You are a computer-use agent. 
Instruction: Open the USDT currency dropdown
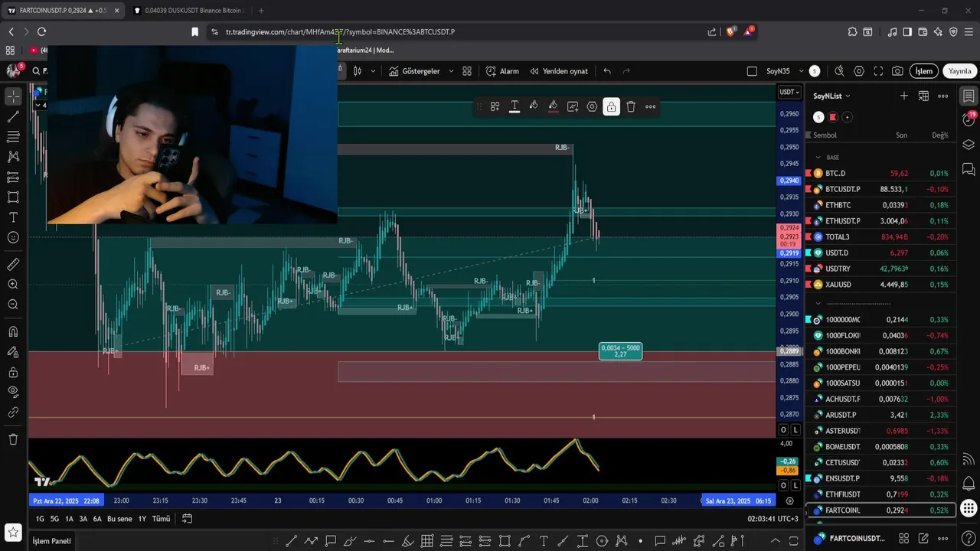(789, 92)
